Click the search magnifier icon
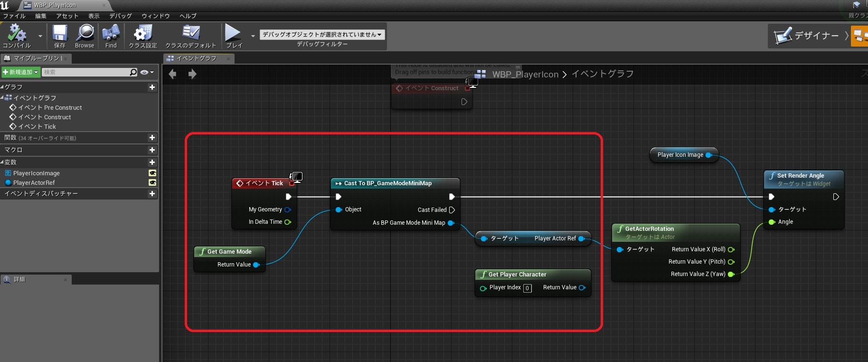 (133, 72)
